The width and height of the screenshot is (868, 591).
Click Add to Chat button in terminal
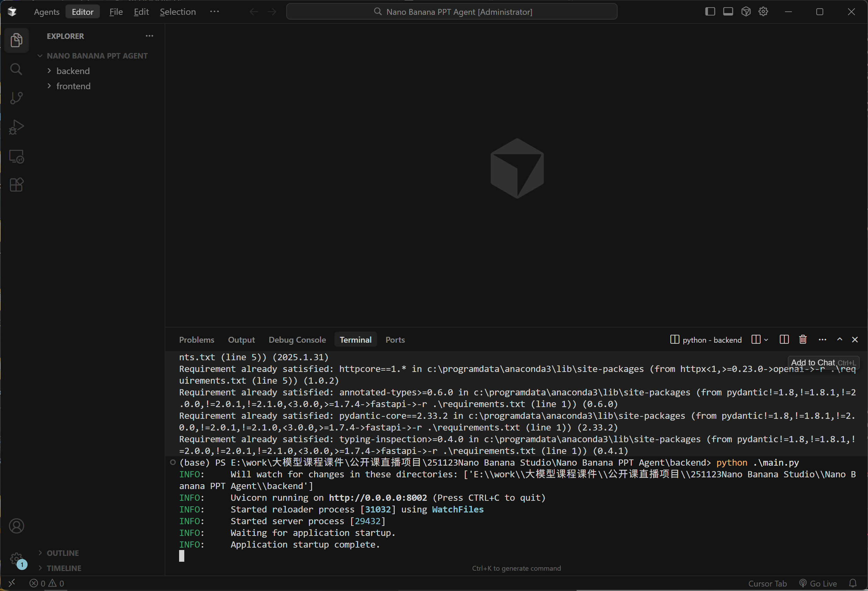pyautogui.click(x=823, y=363)
